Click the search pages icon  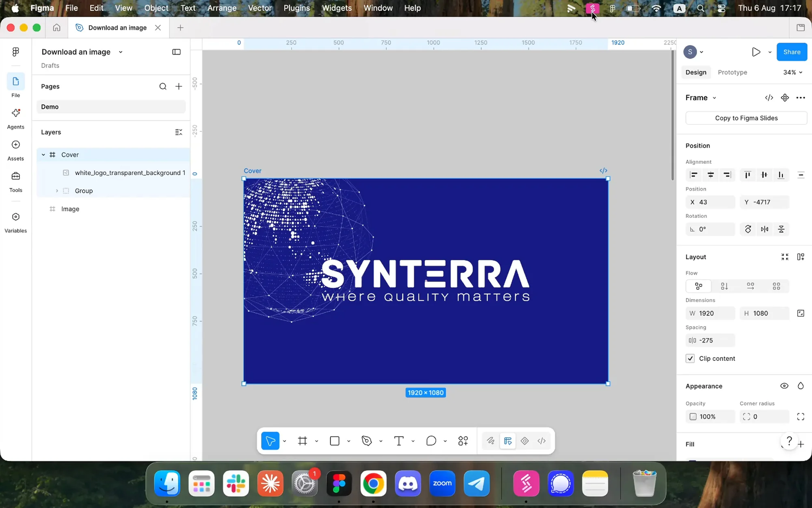[163, 87]
